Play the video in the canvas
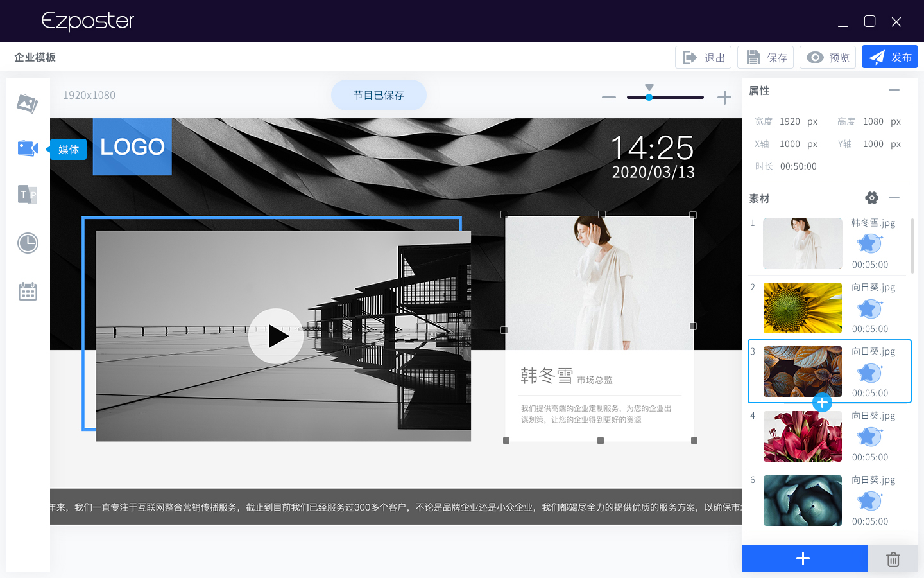 click(276, 336)
